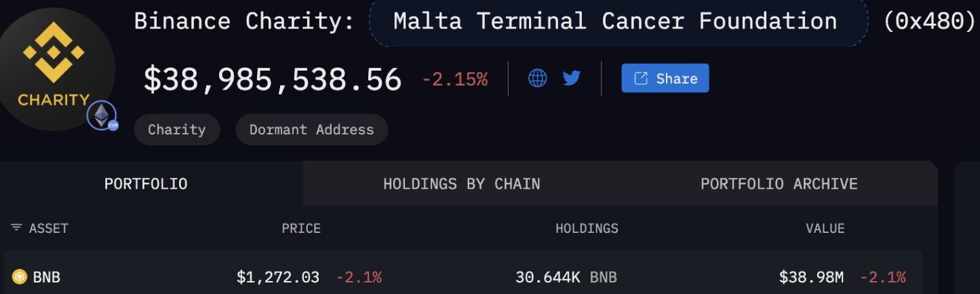This screenshot has height=294, width=980.
Task: Select the Dormant Address tag
Action: (x=311, y=130)
